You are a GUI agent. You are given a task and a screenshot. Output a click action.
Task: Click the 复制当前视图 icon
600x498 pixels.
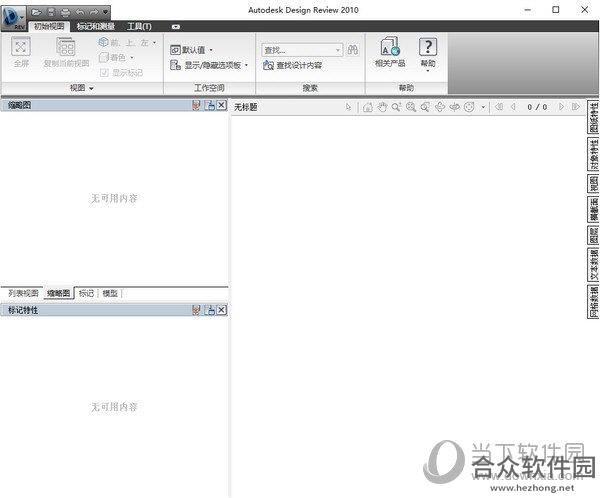(x=66, y=52)
